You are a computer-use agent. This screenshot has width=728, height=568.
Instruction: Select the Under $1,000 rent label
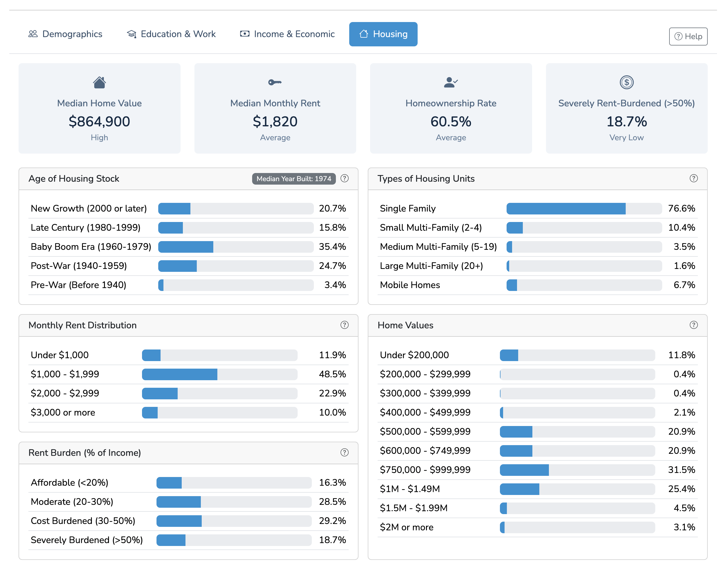click(x=60, y=355)
